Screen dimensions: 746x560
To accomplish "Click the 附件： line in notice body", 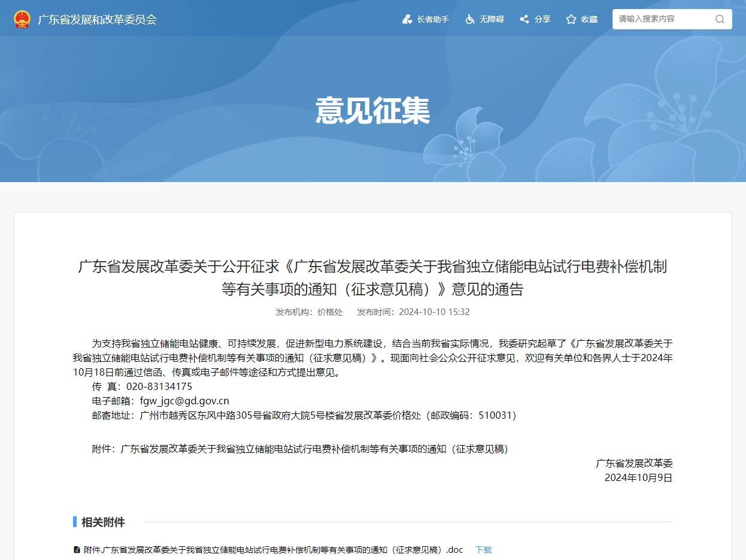I will point(300,449).
